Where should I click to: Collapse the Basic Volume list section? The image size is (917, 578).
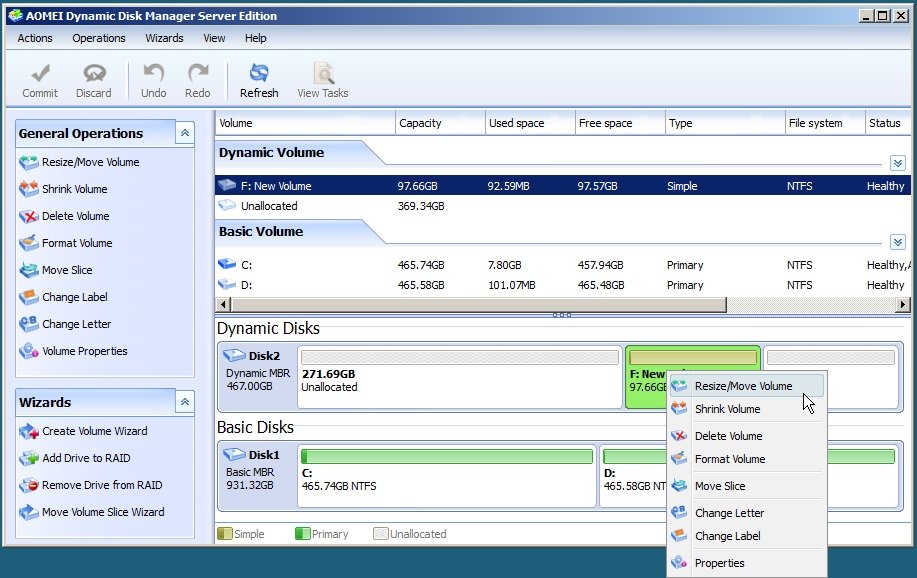coord(897,242)
